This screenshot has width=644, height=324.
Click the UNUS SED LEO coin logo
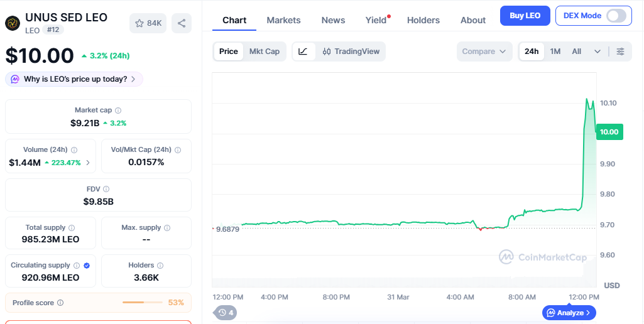pos(13,23)
